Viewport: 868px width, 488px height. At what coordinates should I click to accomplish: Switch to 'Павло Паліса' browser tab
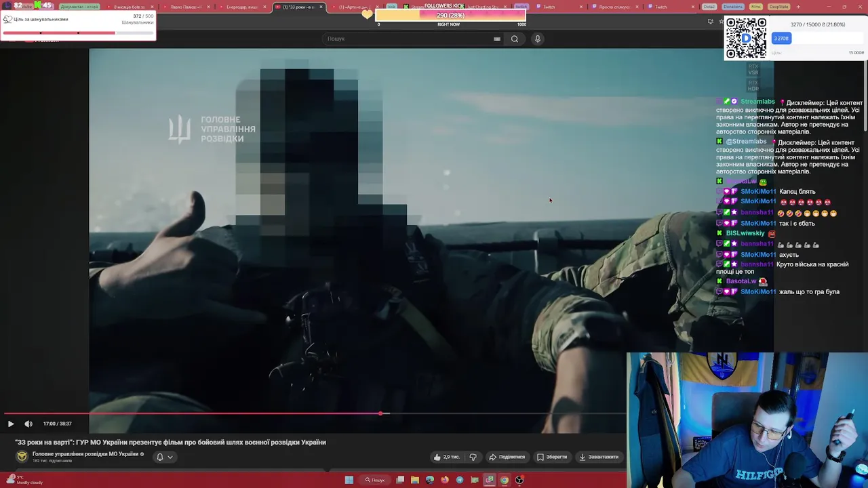tap(184, 7)
